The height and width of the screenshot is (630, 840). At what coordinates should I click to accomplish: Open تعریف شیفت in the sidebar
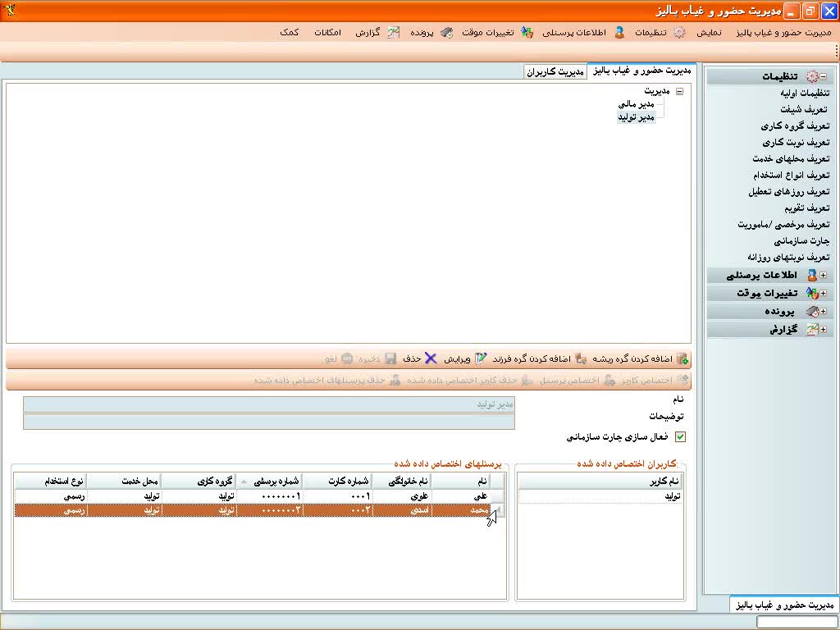click(803, 110)
